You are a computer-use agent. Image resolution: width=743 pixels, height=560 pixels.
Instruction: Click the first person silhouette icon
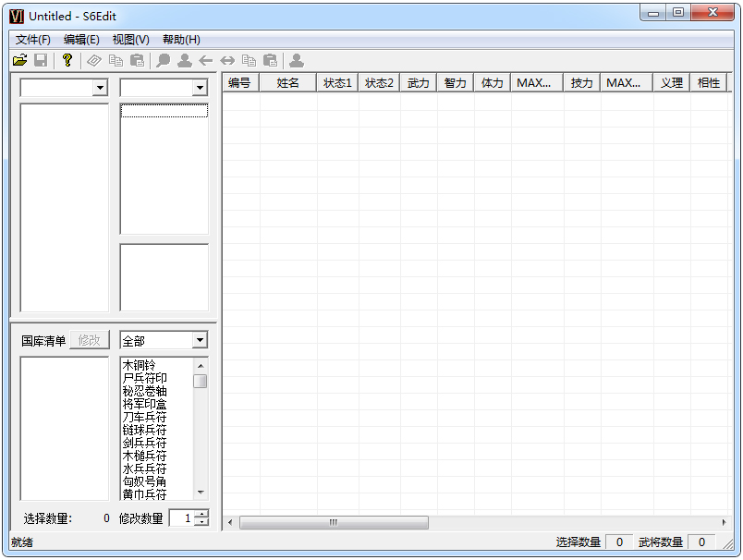coord(184,60)
